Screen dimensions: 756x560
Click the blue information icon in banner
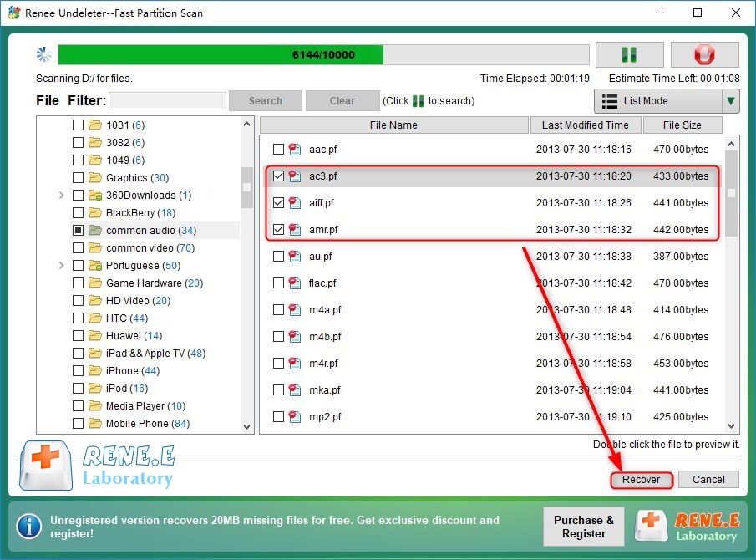coord(29,527)
